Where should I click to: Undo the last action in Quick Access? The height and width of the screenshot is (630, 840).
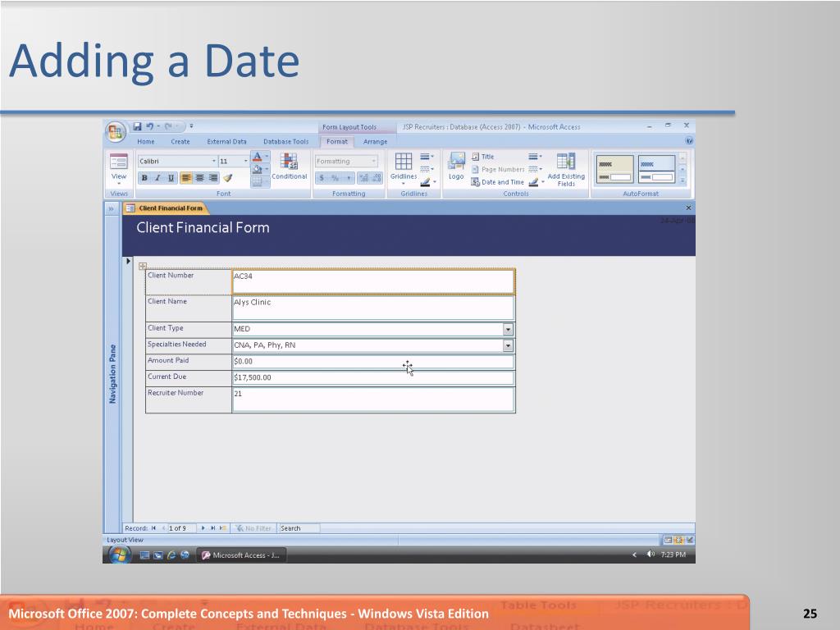coord(149,126)
